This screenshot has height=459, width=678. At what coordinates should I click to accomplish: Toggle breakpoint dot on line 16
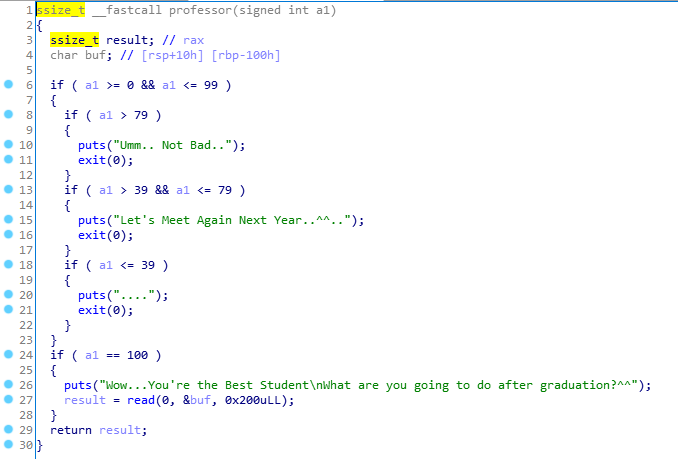(x=8, y=234)
